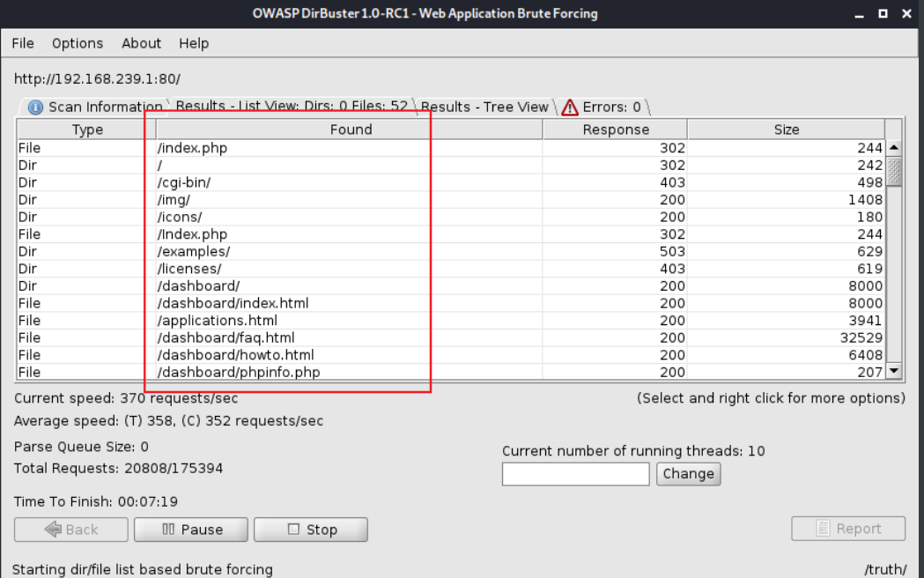Sort by the Size column header
The width and height of the screenshot is (924, 578).
(786, 130)
